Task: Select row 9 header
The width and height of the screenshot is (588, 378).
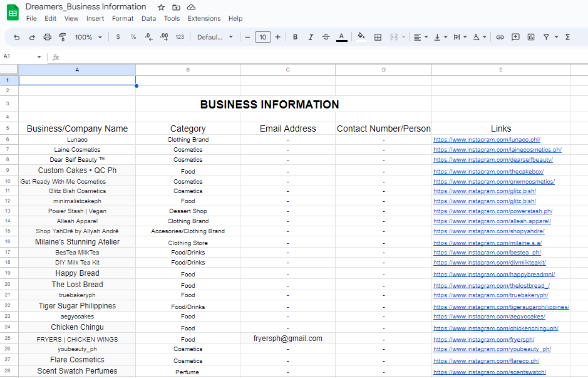Action: tap(8, 171)
